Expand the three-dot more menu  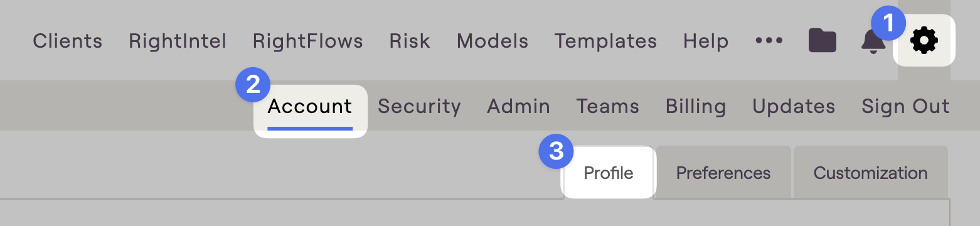coord(769,41)
